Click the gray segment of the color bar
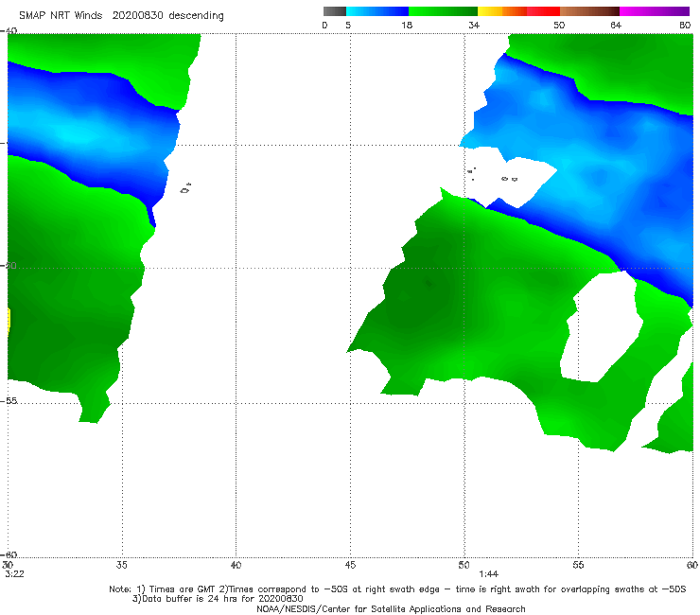This screenshot has height=615, width=700. [335, 11]
